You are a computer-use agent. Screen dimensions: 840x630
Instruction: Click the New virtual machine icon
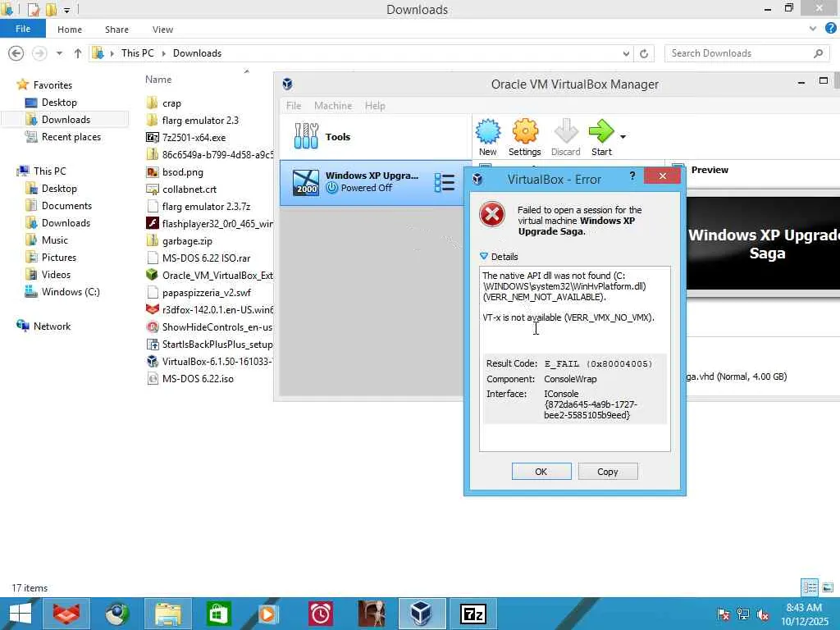[x=488, y=137]
